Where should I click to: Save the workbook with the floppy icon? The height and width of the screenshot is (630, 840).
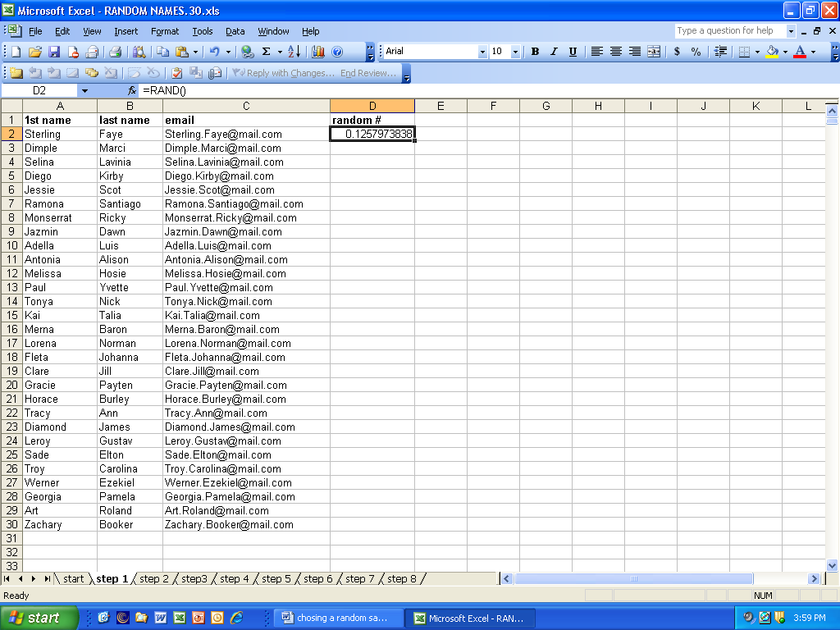tap(54, 52)
